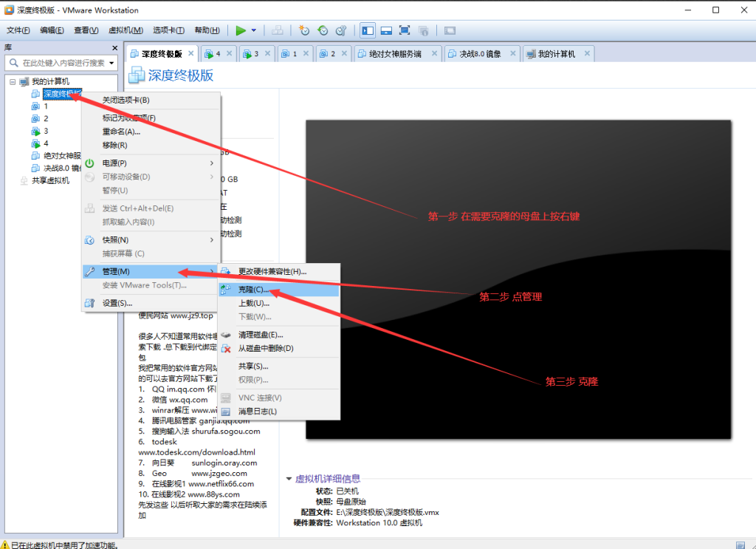The width and height of the screenshot is (756, 549).
Task: Collapse the 我的计算机 tree node
Action: coord(13,81)
